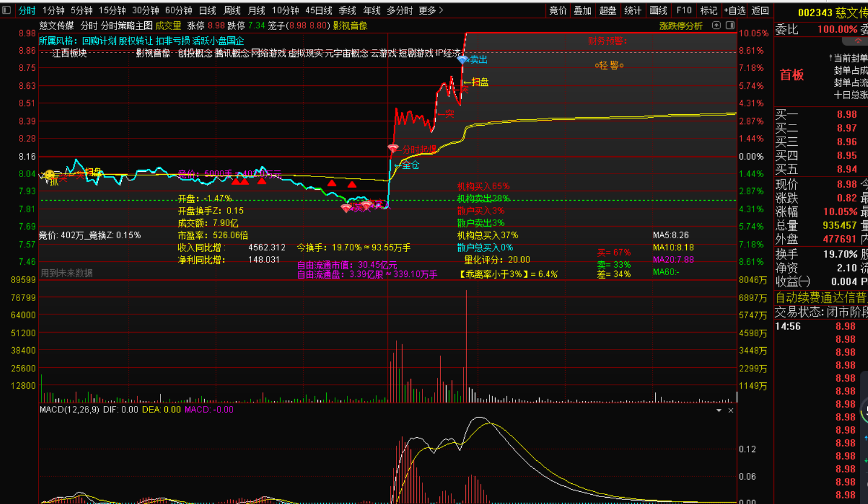Open the MACD panel dropdown arrow

(719, 411)
